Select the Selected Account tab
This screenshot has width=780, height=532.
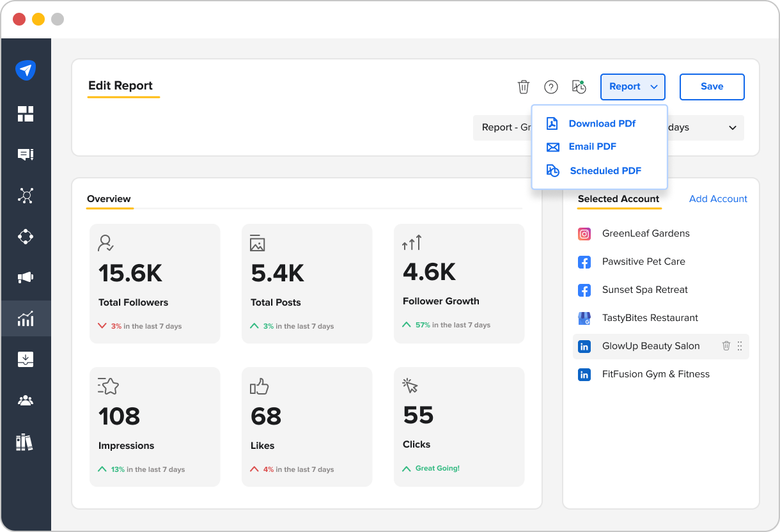point(618,199)
